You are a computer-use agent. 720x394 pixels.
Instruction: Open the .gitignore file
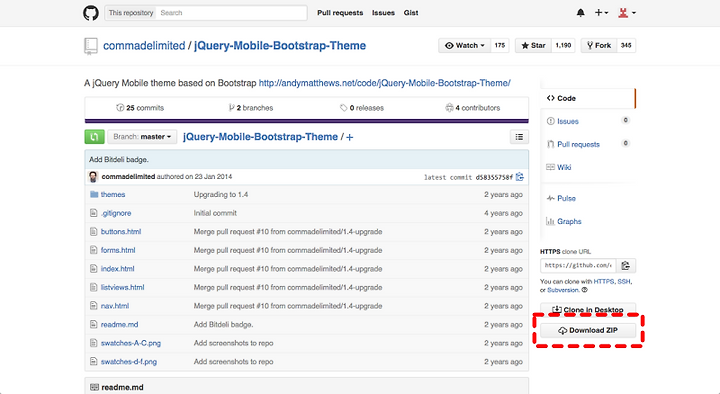coord(116,213)
